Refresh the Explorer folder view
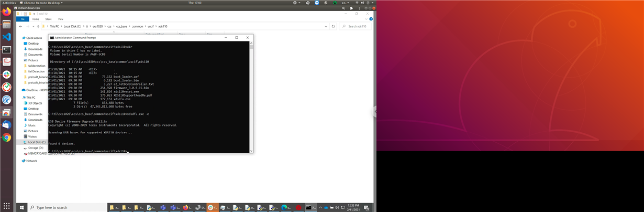This screenshot has height=212, width=644. [x=334, y=26]
